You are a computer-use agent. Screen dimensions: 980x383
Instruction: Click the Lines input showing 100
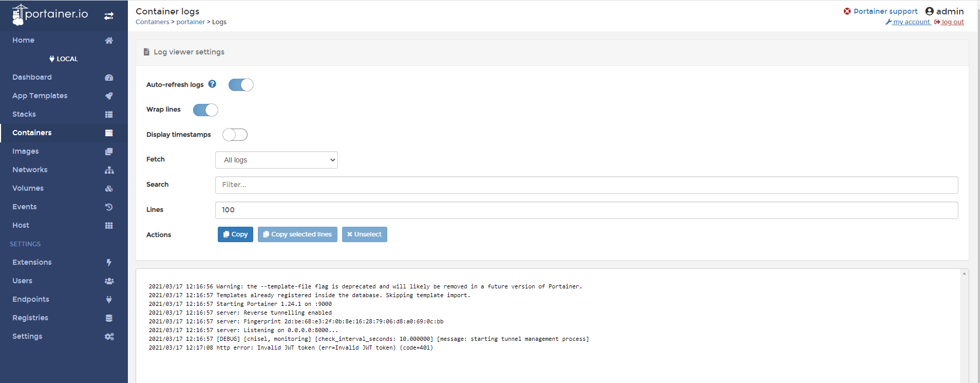[x=587, y=210]
